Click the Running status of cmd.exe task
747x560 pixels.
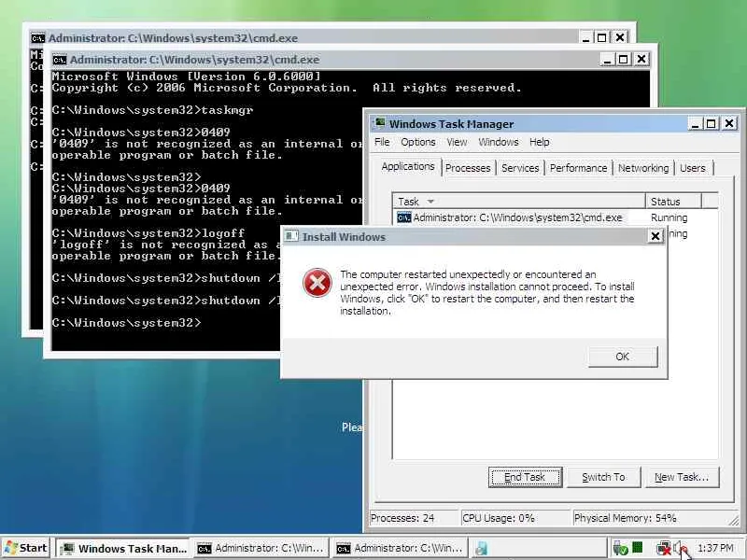669,217
